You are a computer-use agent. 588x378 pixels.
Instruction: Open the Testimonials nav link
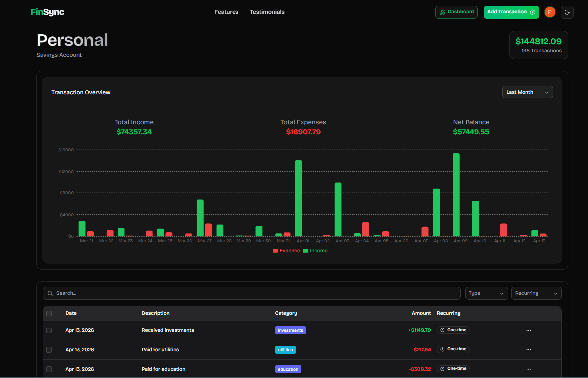pos(267,12)
